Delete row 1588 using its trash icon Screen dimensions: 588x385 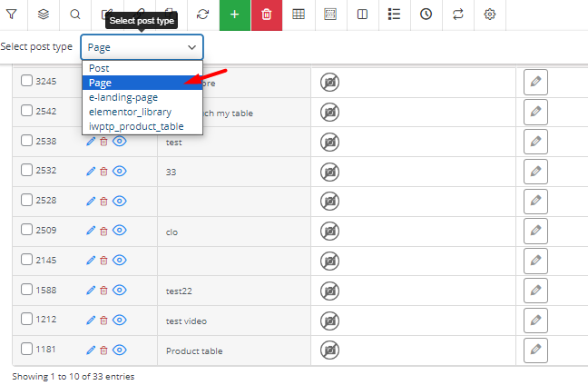103,291
